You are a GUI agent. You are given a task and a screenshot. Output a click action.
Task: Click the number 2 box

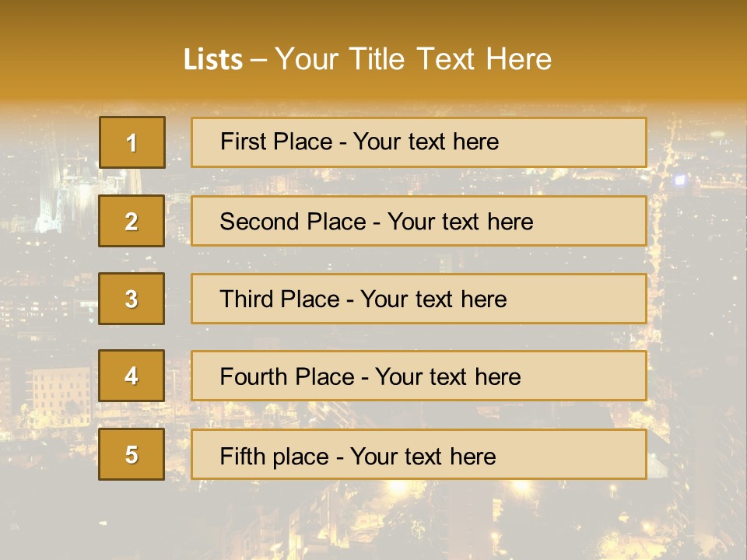[x=132, y=221]
